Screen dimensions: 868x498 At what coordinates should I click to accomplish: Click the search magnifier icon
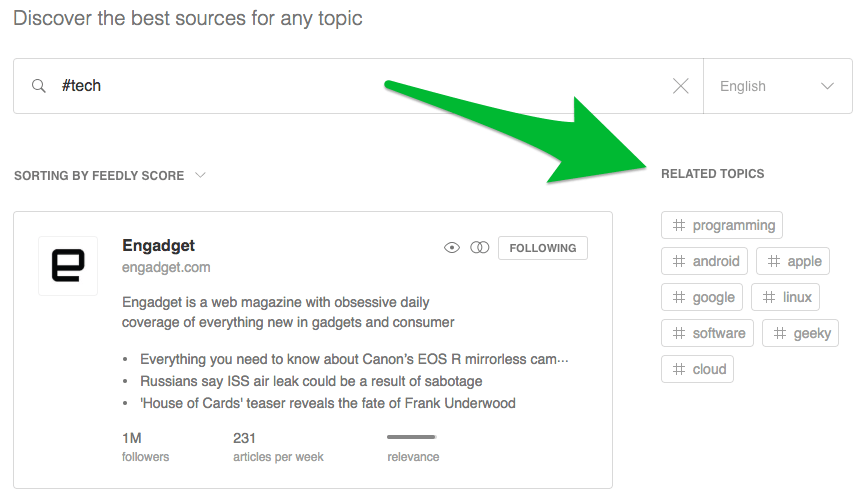(x=39, y=86)
